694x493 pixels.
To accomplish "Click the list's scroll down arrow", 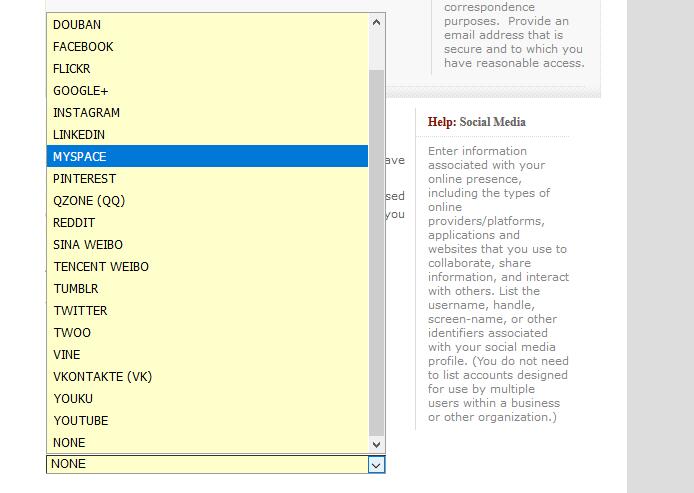I will tap(376, 444).
